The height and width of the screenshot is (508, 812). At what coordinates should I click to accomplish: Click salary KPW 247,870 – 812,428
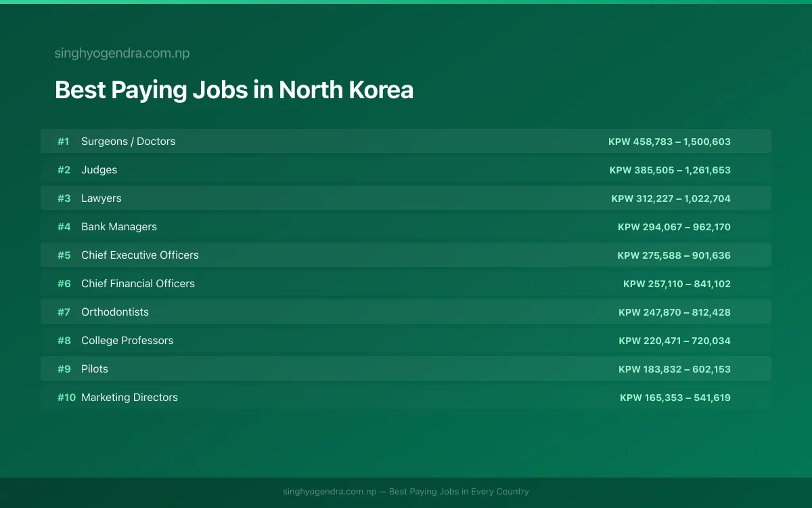[x=675, y=312]
